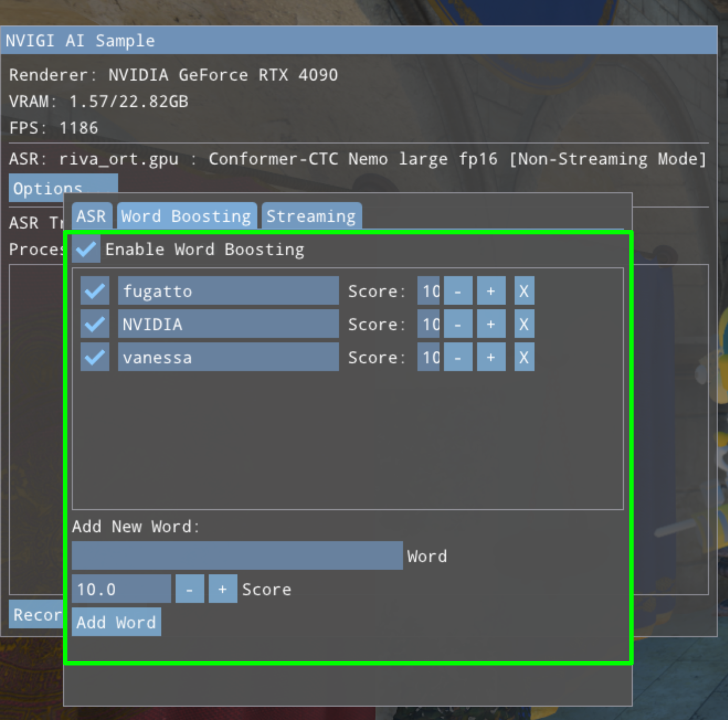Decrease the fugatto score with minus
The image size is (728, 720).
458,291
